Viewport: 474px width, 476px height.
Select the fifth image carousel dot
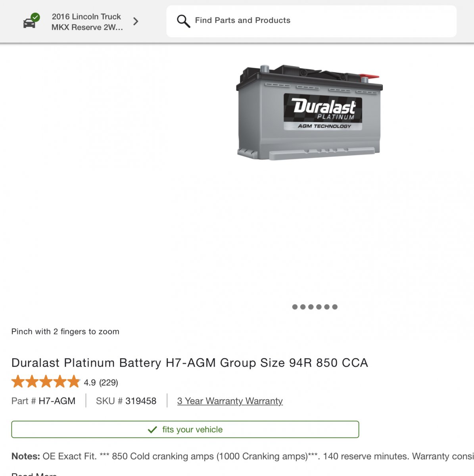tap(327, 307)
